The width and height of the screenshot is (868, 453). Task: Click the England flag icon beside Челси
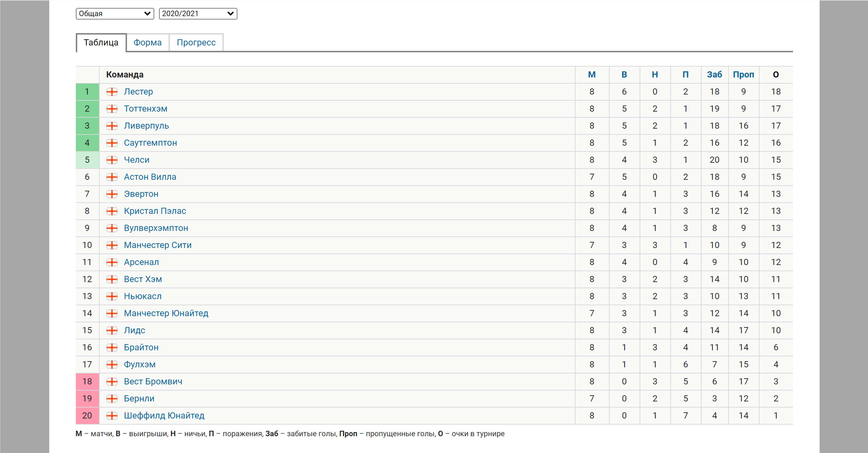coord(112,160)
